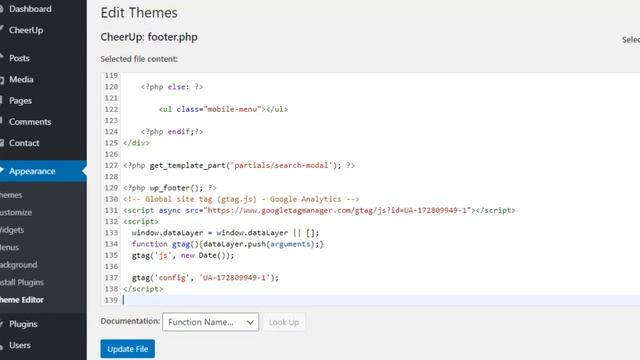The height and width of the screenshot is (360, 640).
Task: Click the closing script tag line 138
Action: coord(143,289)
